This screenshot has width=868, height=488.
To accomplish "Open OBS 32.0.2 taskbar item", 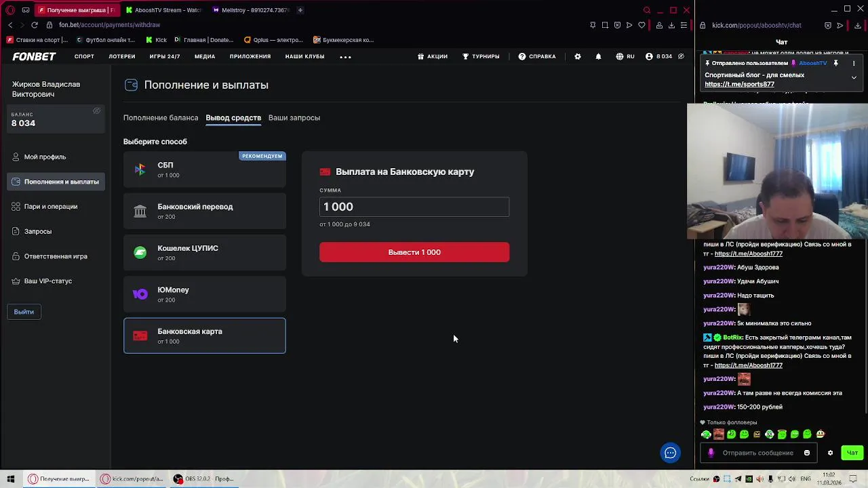I will 203,479.
